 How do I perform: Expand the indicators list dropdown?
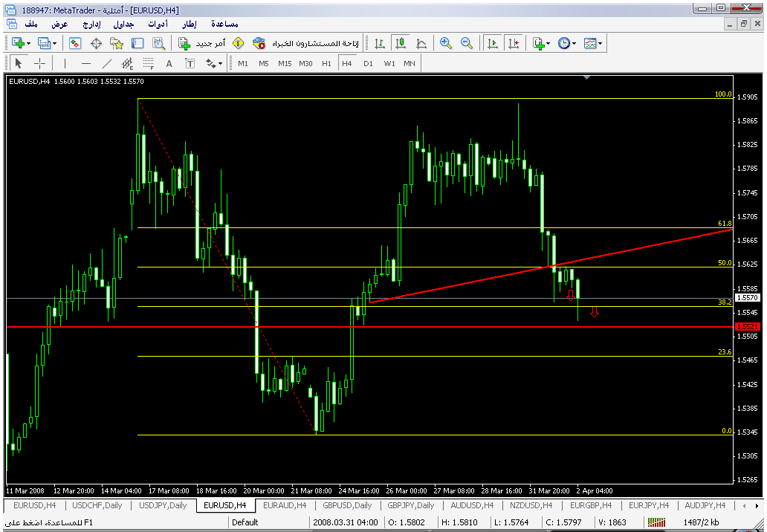pyautogui.click(x=548, y=44)
